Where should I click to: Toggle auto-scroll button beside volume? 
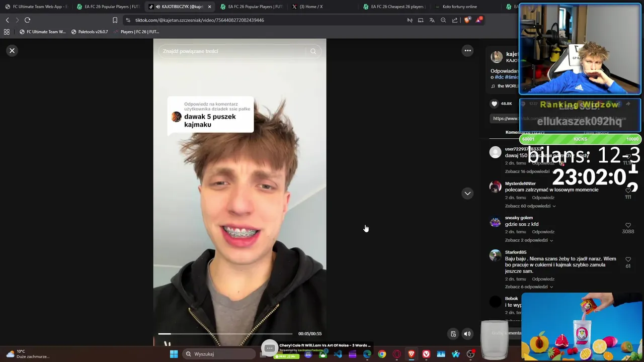[453, 334]
